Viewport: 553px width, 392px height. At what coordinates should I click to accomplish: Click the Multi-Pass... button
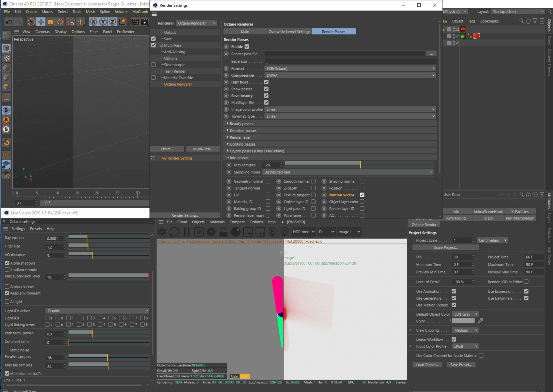pyautogui.click(x=203, y=149)
